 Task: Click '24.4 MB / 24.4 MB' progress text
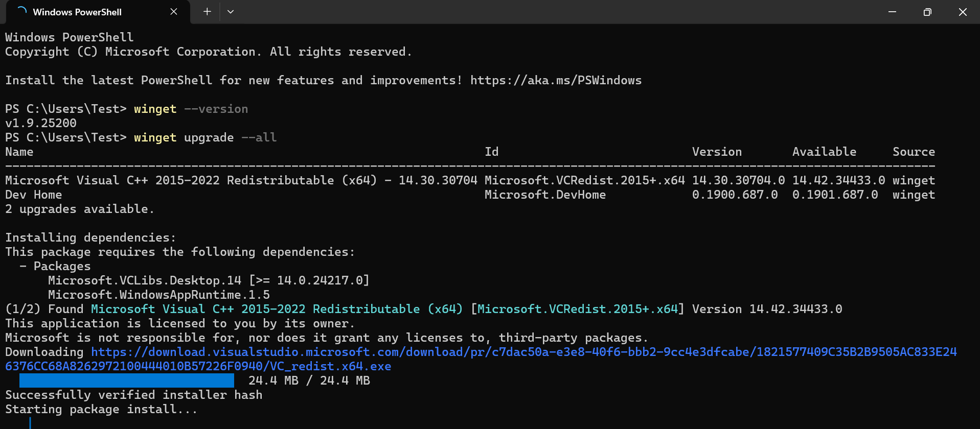click(309, 380)
